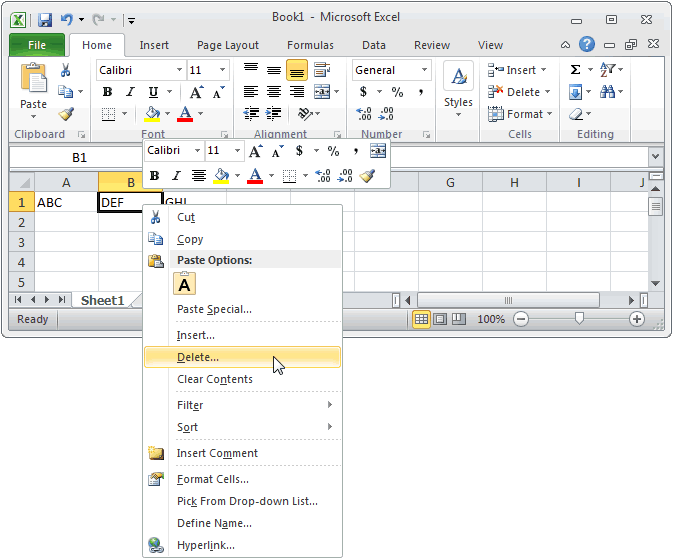This screenshot has width=673, height=560.
Task: Click the Name Box showing B1
Action: click(x=79, y=157)
